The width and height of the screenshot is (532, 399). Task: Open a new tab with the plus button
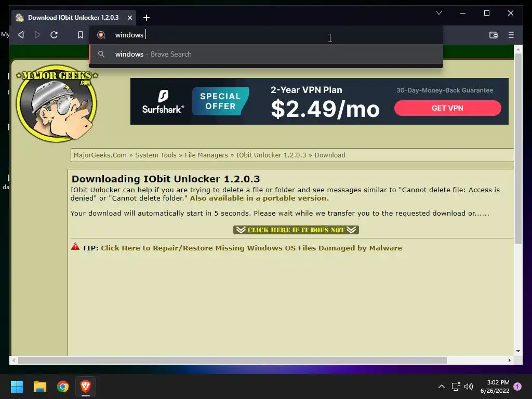point(147,18)
